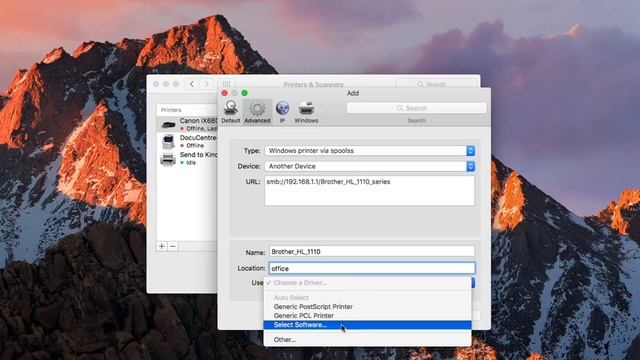
Task: Click the Name field with Brother_HL_1110
Action: click(372, 251)
